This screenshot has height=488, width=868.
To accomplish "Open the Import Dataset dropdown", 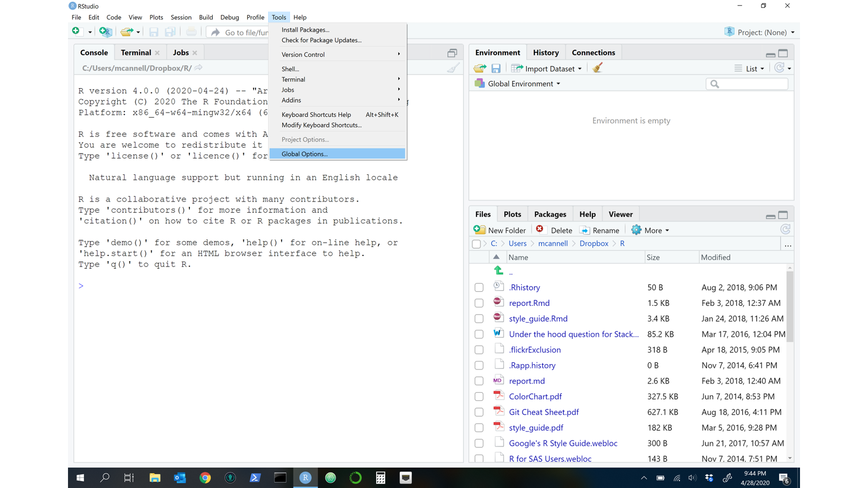I will coord(547,68).
